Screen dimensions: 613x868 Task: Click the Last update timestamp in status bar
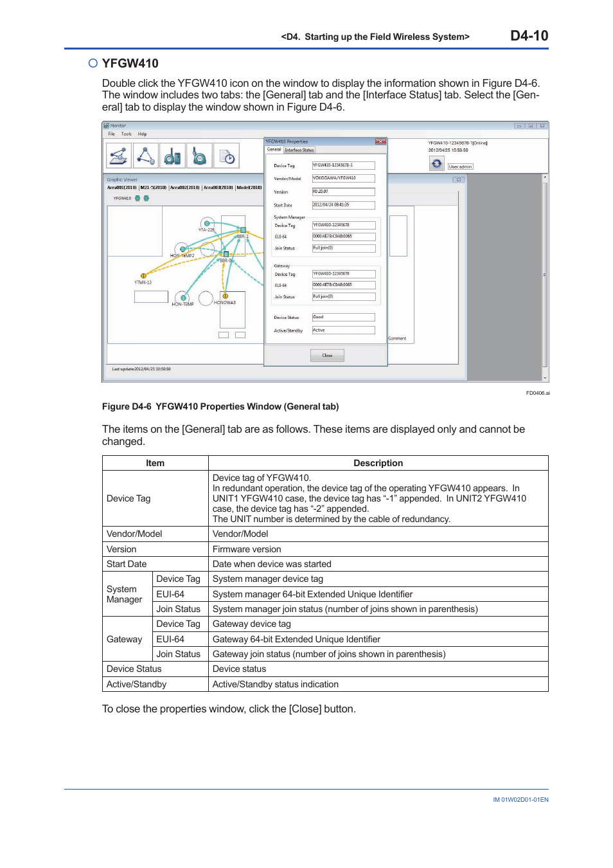[141, 369]
